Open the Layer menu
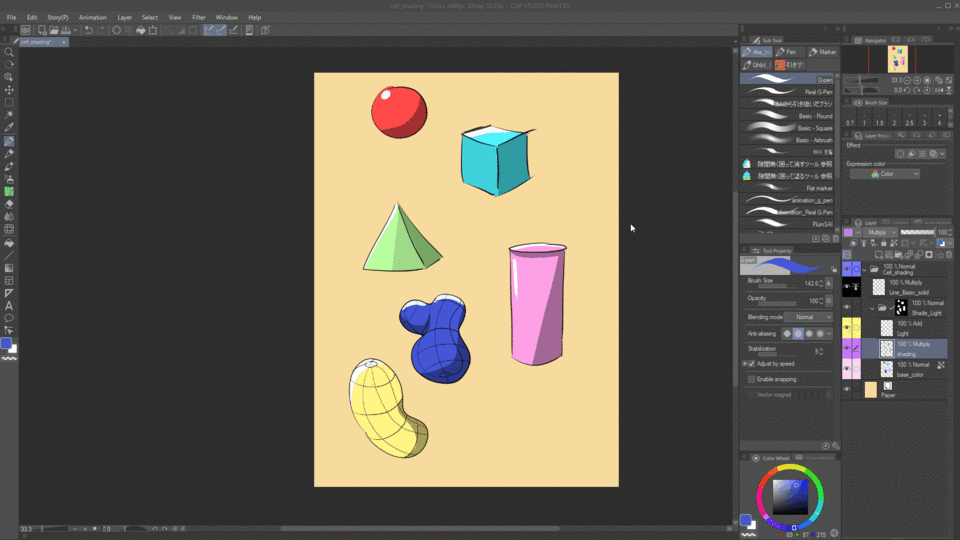This screenshot has height=540, width=960. click(124, 17)
